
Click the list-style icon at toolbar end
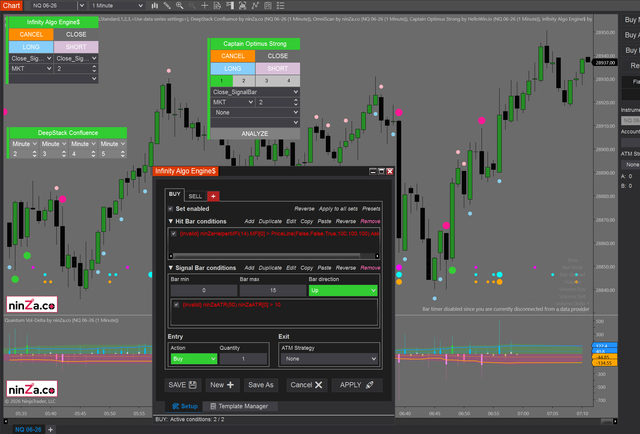point(280,6)
